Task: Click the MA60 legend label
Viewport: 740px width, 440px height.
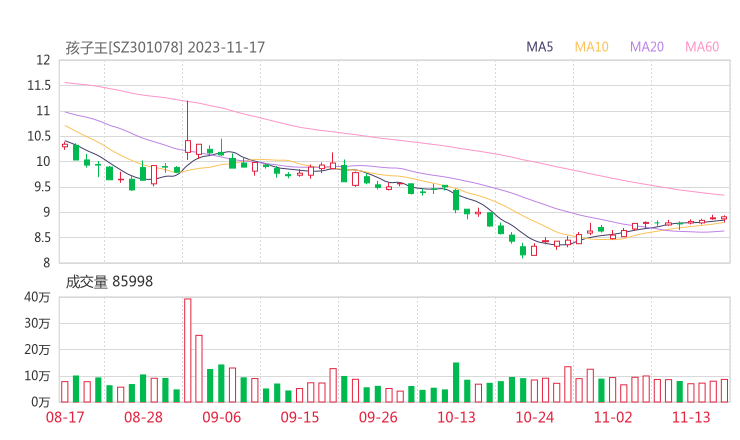Action: (702, 47)
